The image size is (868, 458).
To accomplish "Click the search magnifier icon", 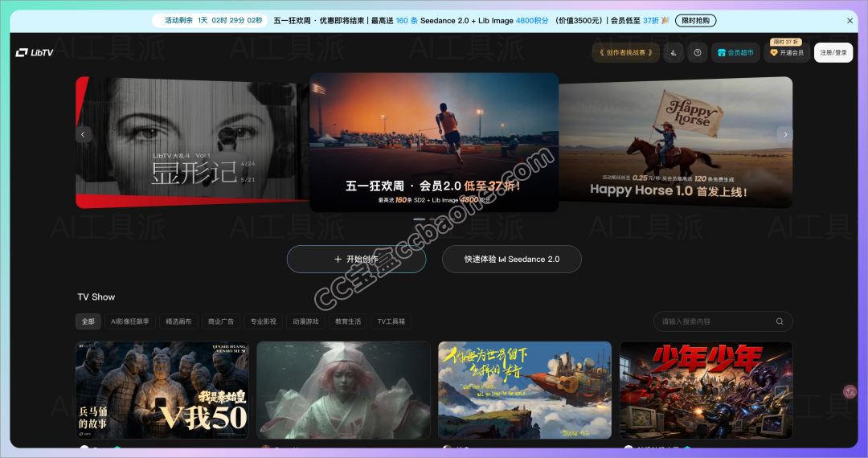I will click(780, 321).
